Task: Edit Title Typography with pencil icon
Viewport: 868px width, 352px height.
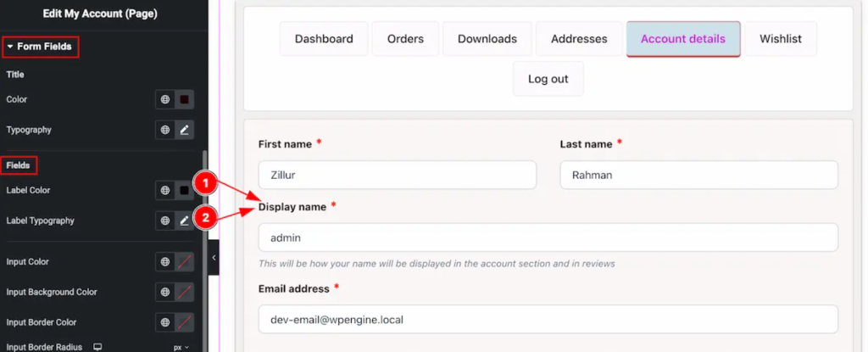Action: tap(184, 130)
